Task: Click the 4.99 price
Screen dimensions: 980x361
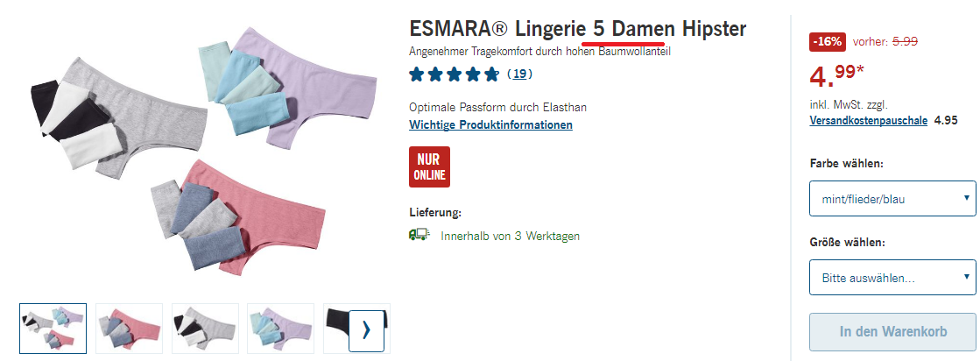Action: click(x=836, y=76)
